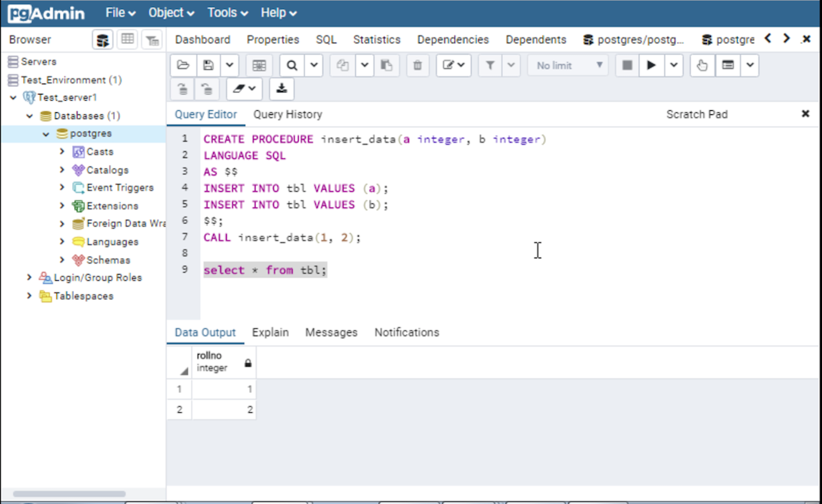Click the Filter funnel icon

(490, 66)
